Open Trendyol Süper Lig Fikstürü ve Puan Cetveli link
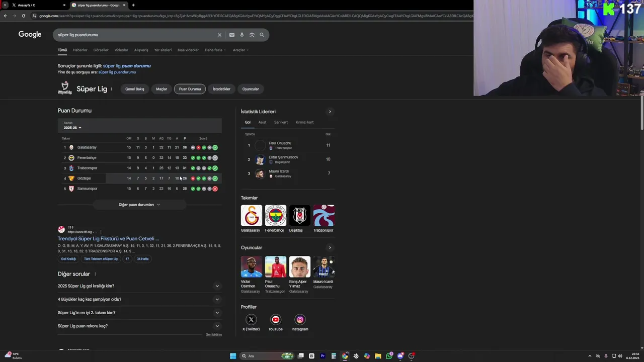This screenshot has width=644, height=362. (x=108, y=239)
